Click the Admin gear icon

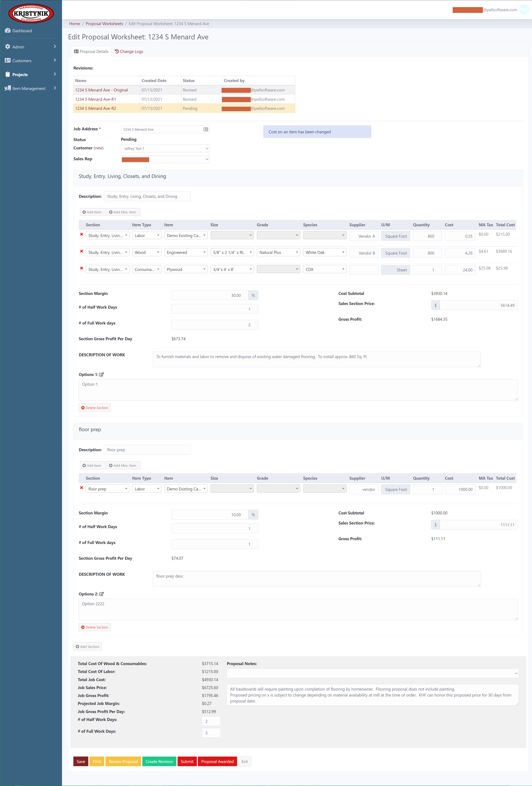pyautogui.click(x=7, y=47)
